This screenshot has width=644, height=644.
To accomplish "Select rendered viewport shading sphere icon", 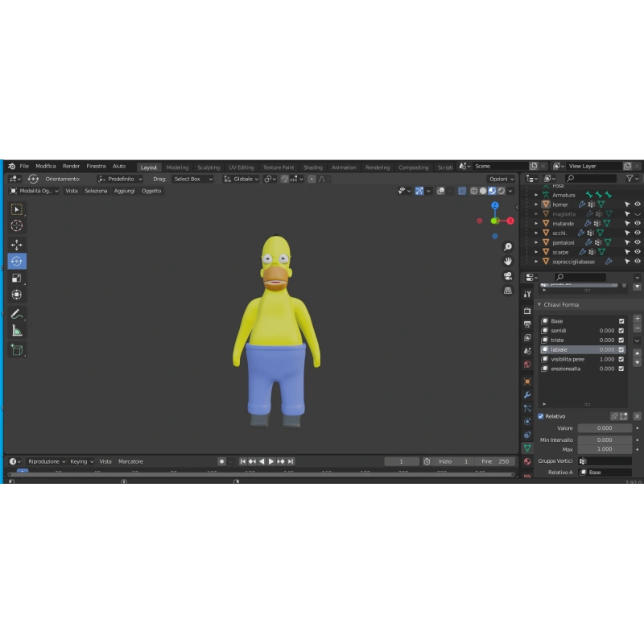I will [502, 191].
